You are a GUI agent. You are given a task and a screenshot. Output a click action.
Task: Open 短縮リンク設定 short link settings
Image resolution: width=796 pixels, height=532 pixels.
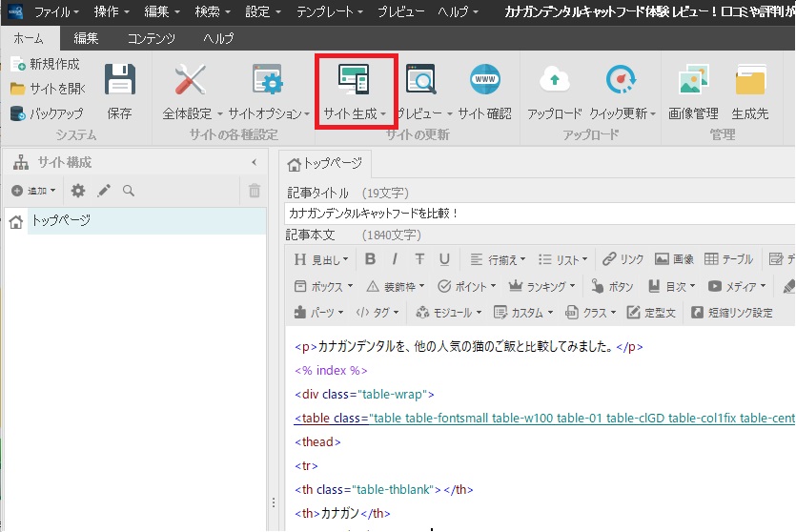pyautogui.click(x=731, y=312)
